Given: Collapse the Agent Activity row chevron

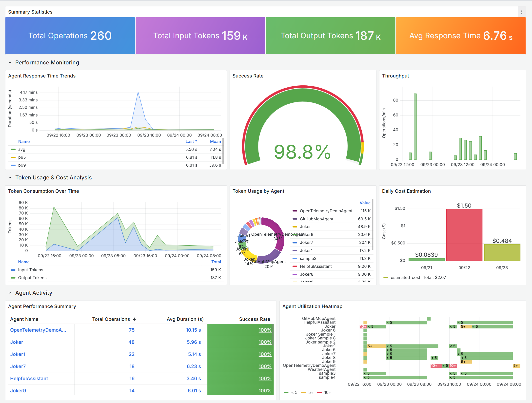Looking at the screenshot, I should pyautogui.click(x=10, y=293).
